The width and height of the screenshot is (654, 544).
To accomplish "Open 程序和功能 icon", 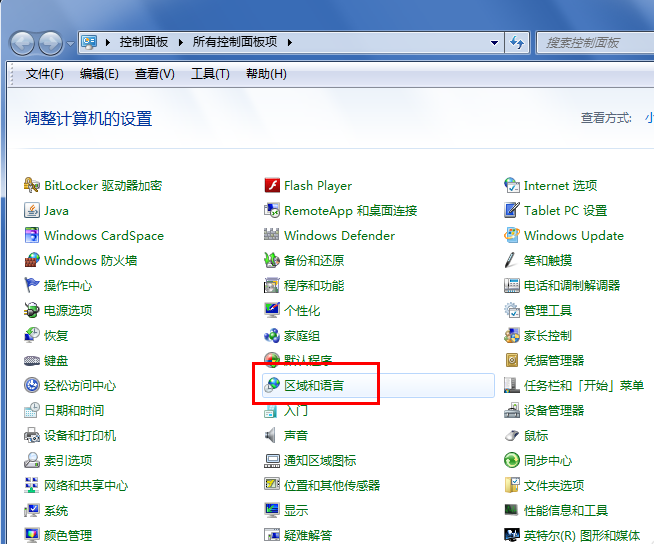I will [x=272, y=285].
